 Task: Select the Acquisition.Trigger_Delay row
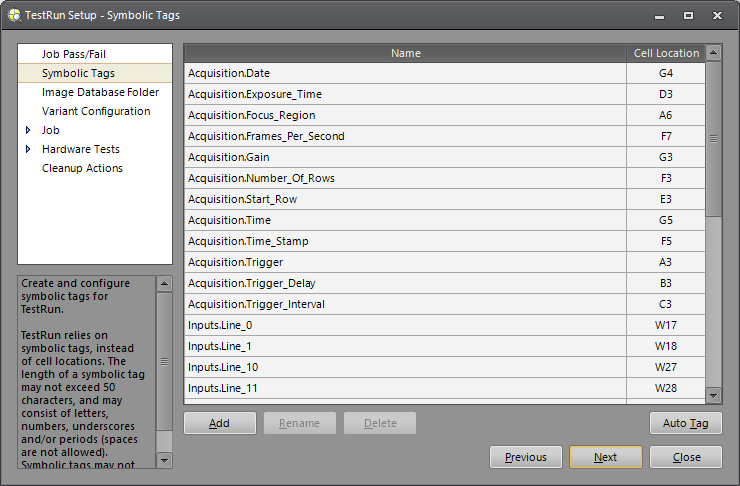pos(405,283)
